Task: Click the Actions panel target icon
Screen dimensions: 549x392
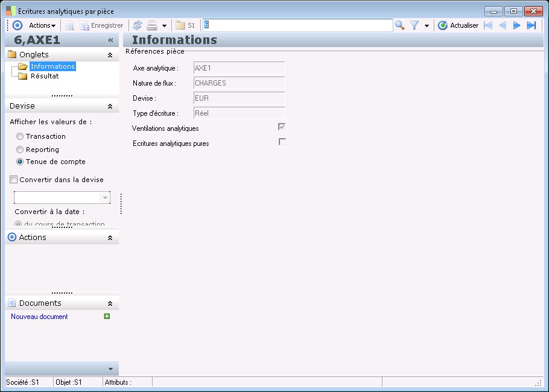Action: pos(12,237)
